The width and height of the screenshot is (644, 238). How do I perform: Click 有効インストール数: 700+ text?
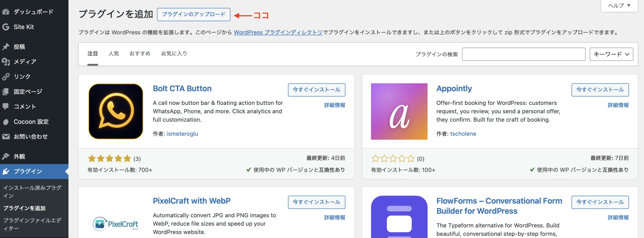point(120,170)
